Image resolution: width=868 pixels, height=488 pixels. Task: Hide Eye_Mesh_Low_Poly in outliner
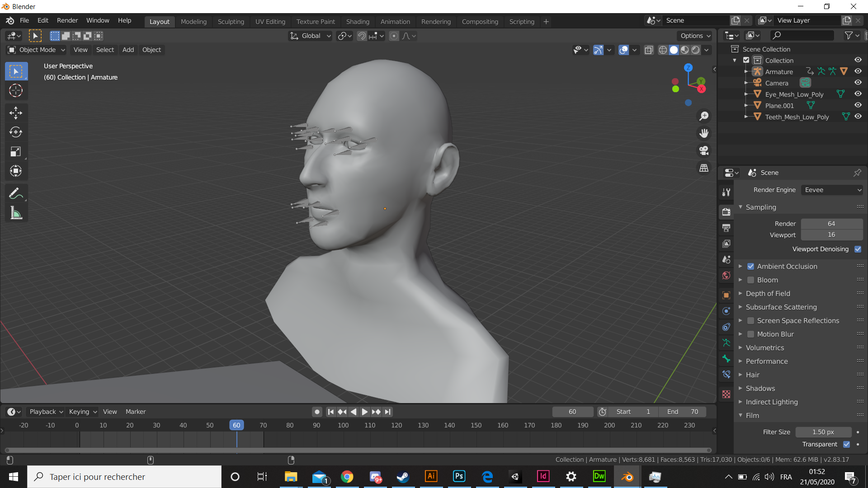[858, 94]
